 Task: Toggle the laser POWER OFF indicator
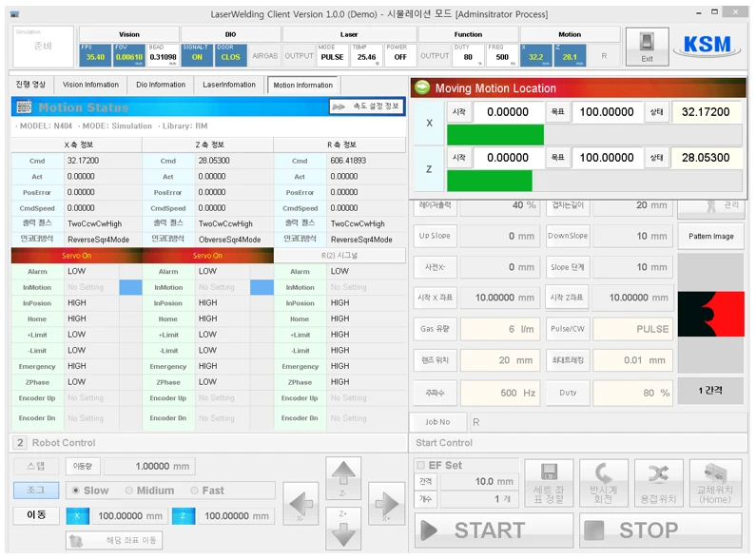[400, 54]
